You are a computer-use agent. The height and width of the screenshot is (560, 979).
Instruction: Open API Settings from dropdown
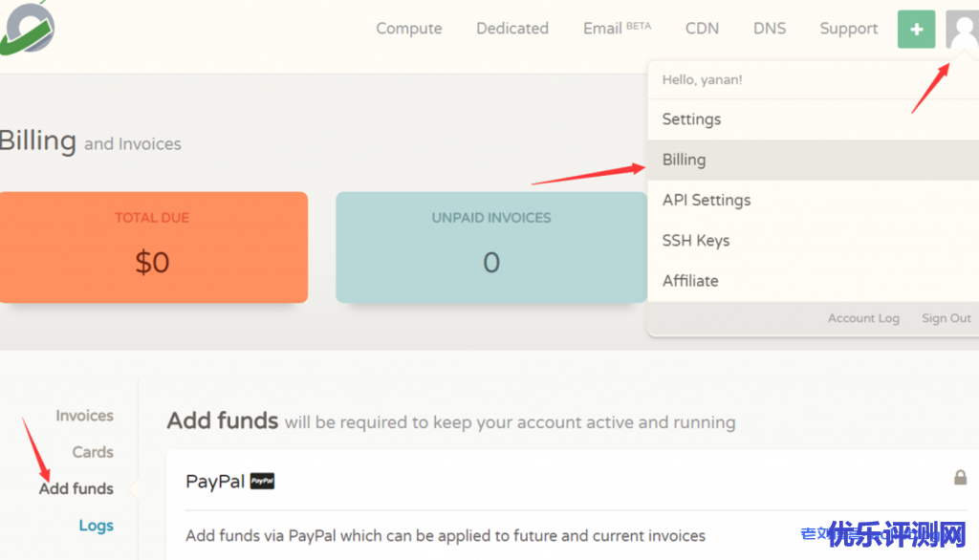click(707, 200)
